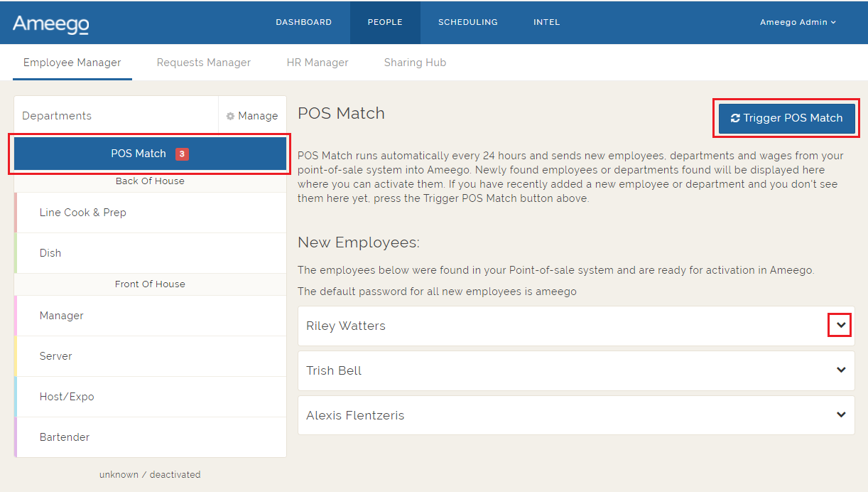
Task: Expand Trish Bell chevron
Action: 841,370
